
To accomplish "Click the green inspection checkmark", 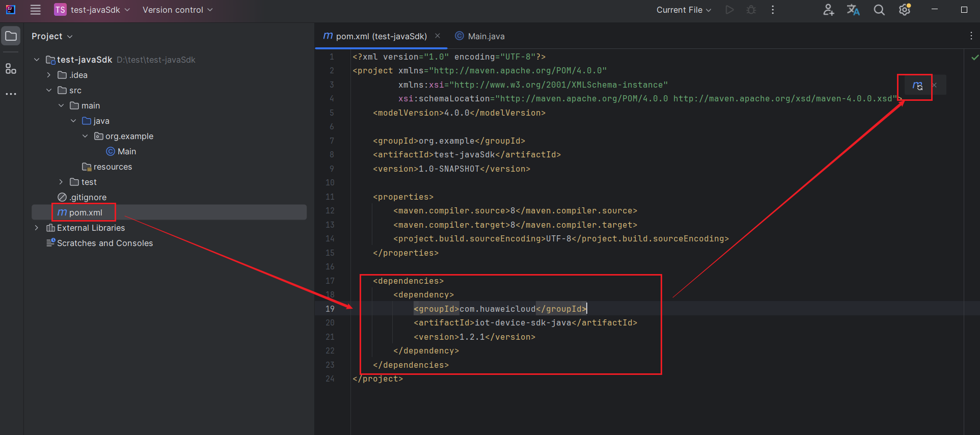I will [x=975, y=58].
